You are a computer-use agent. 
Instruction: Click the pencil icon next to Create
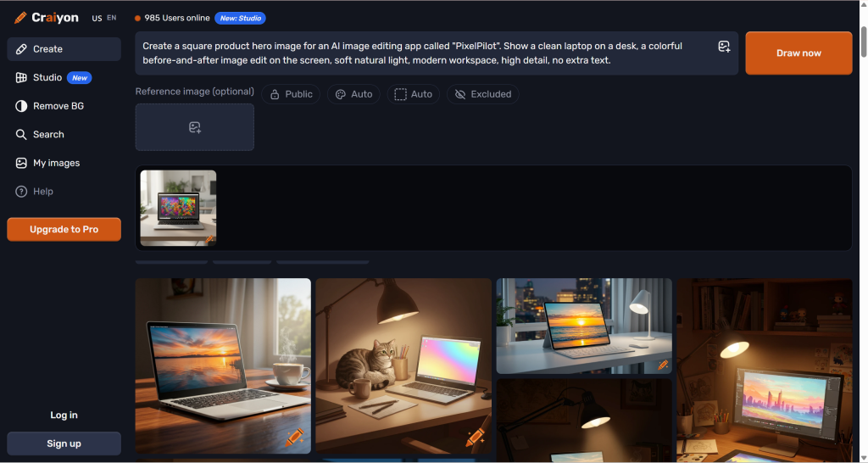pyautogui.click(x=21, y=49)
